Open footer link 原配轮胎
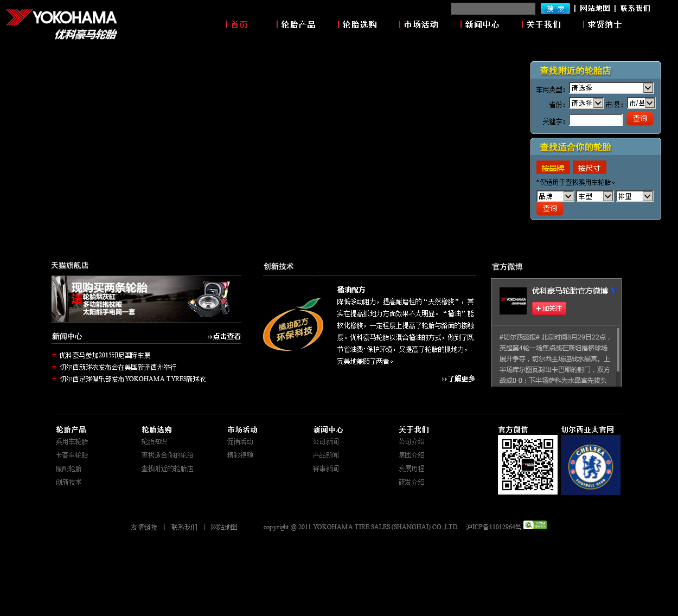678x616 pixels. 68,469
